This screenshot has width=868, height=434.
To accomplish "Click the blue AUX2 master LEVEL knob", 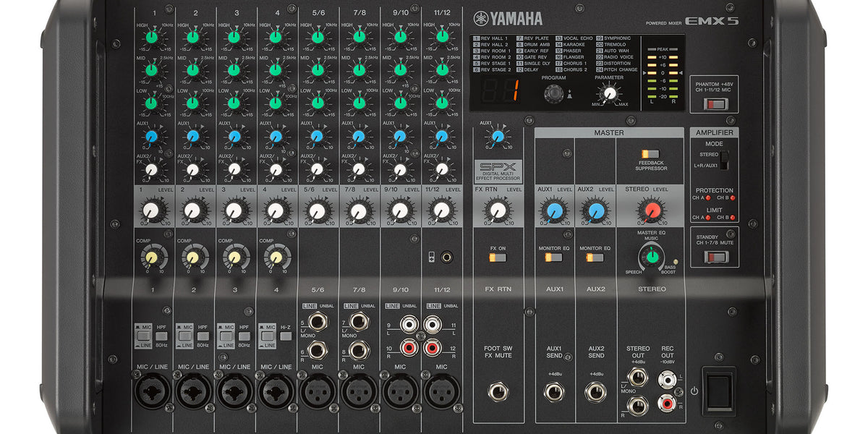I will coord(595,211).
